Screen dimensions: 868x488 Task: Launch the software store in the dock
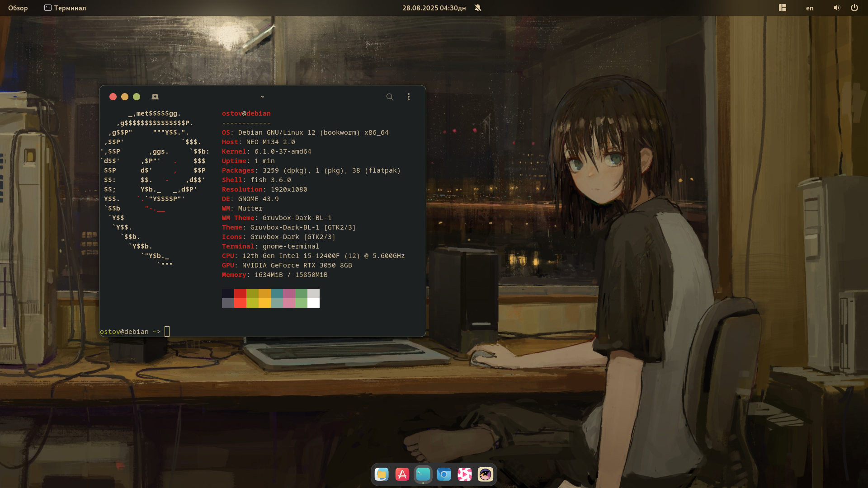point(402,474)
